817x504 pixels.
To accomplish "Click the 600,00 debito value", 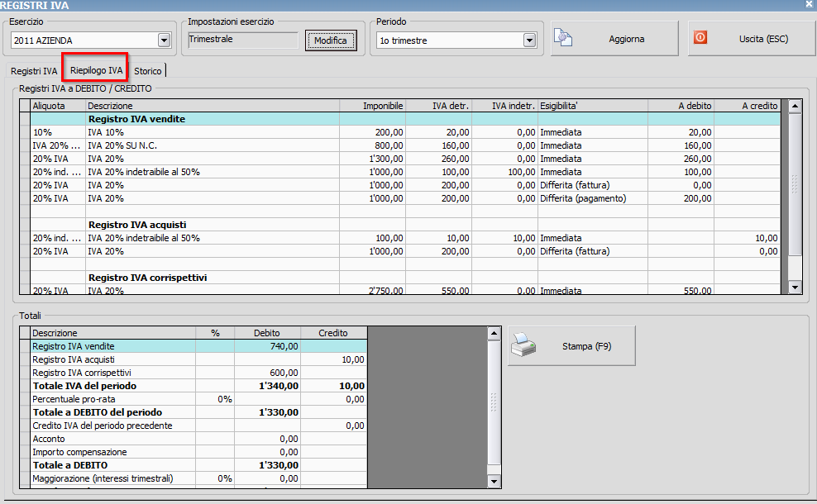I will (x=284, y=373).
